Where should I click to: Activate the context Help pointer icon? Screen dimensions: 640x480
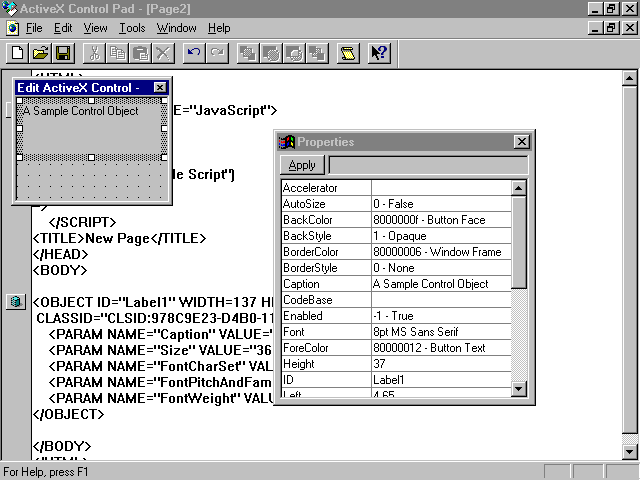click(379, 53)
